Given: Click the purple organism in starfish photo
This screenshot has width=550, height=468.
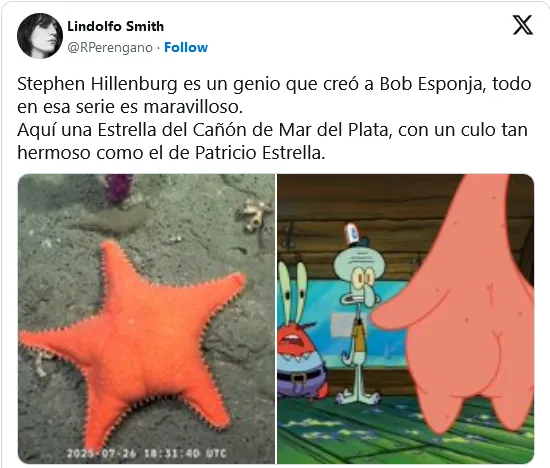Looking at the screenshot, I should (119, 188).
